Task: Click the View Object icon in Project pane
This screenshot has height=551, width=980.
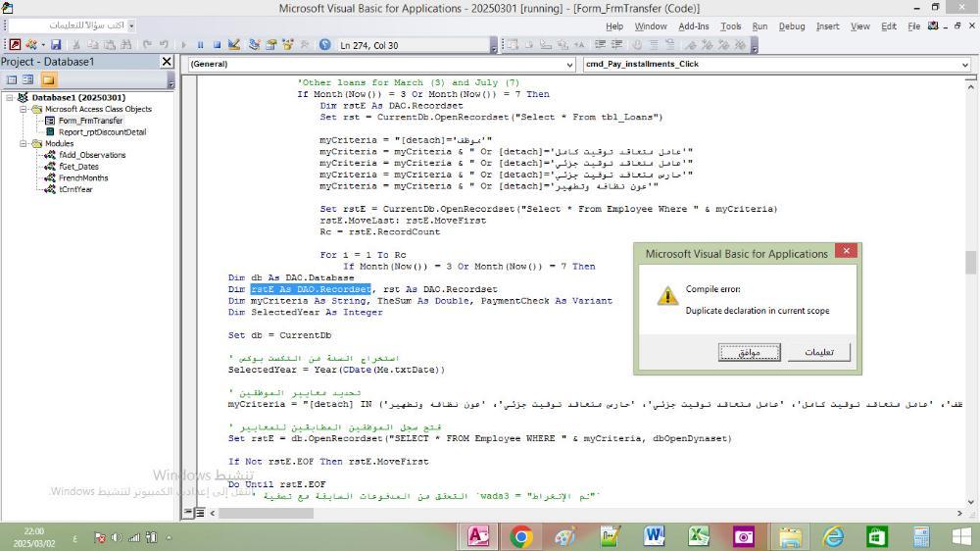Action: tap(28, 79)
